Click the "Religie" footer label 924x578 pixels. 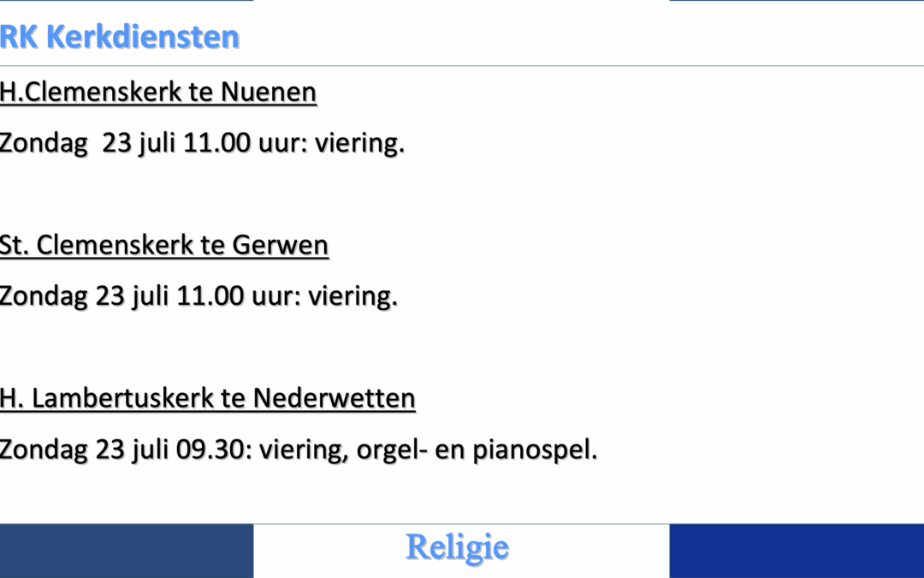point(457,547)
